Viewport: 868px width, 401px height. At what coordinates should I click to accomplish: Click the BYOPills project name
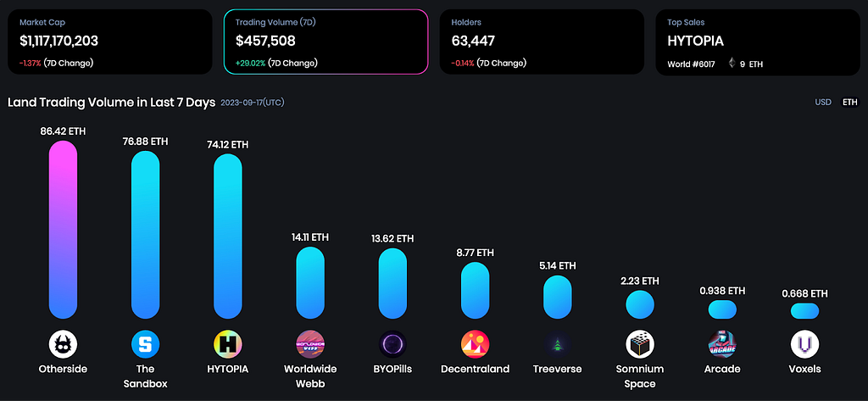[392, 369]
